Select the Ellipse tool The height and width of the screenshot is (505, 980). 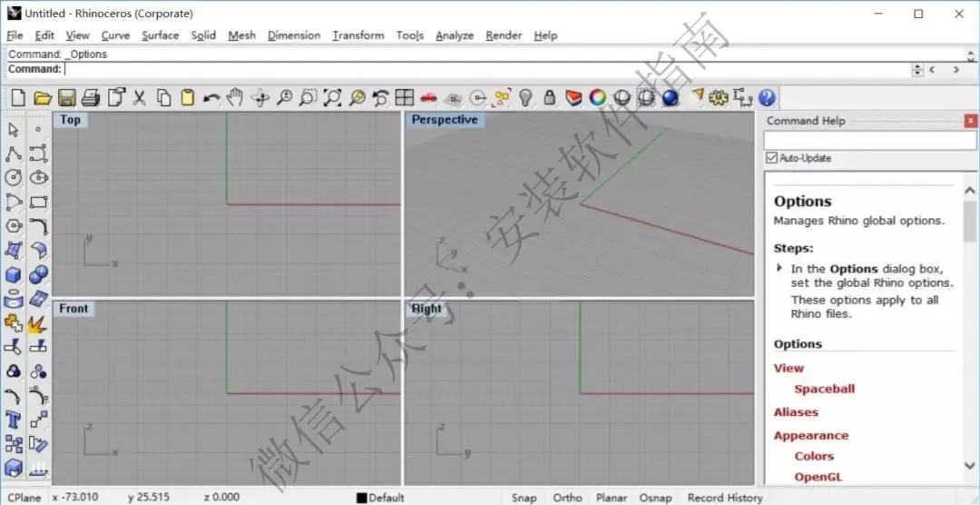point(39,178)
